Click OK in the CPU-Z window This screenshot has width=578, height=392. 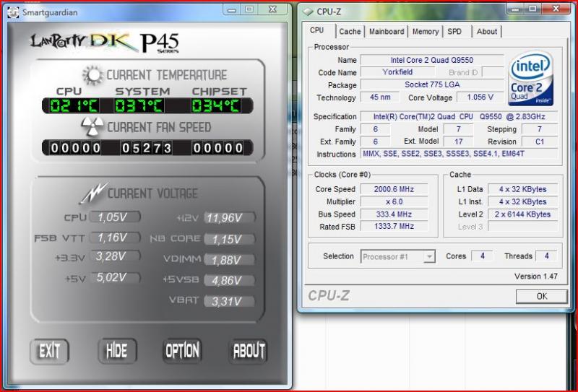point(541,296)
